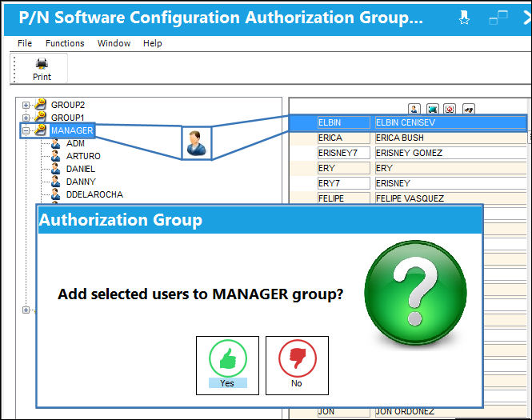Click the user icon beside DANIEL
The height and width of the screenshot is (420, 532).
(56, 169)
